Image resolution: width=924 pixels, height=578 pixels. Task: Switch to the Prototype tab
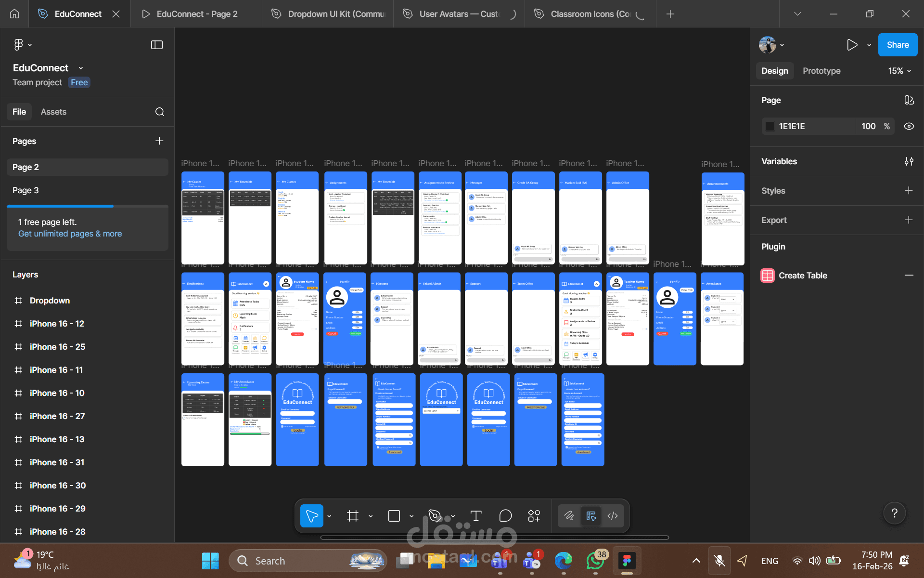(x=821, y=71)
